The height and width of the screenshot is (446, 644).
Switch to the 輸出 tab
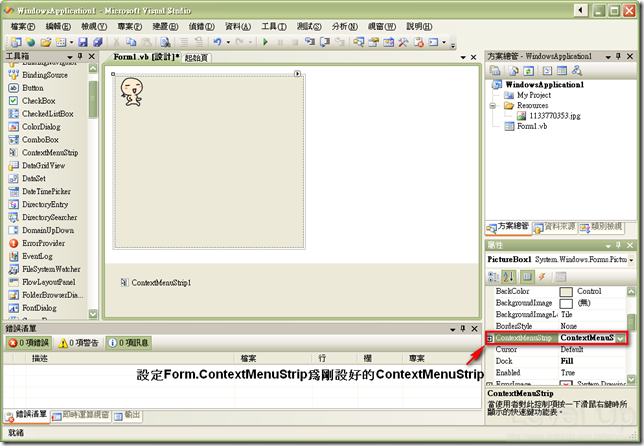tap(127, 416)
